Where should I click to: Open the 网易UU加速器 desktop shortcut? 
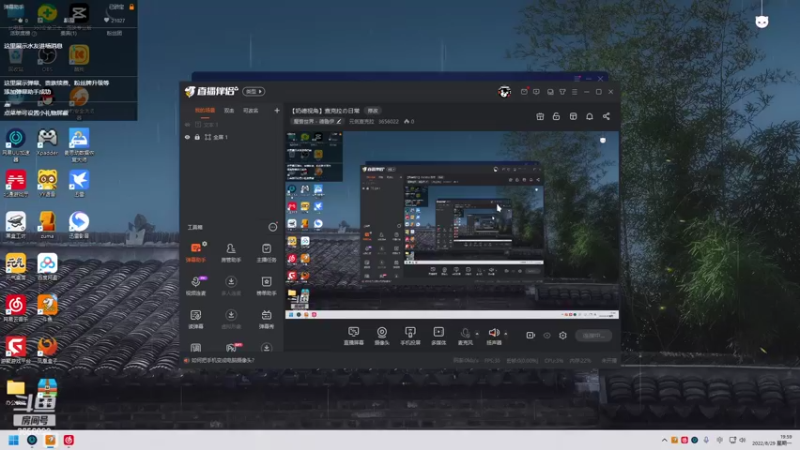pyautogui.click(x=15, y=145)
